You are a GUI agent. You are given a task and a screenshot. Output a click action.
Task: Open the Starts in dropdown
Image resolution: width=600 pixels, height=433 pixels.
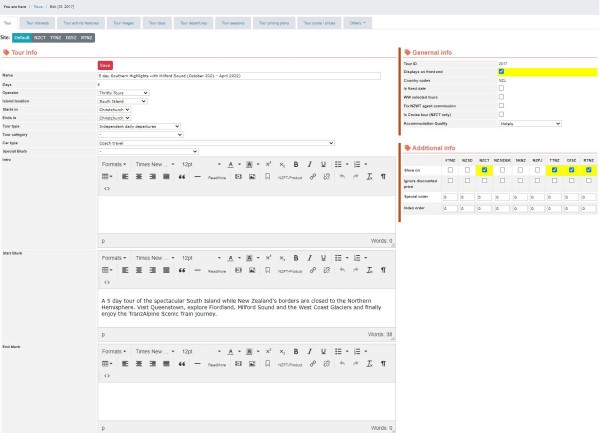pos(114,110)
